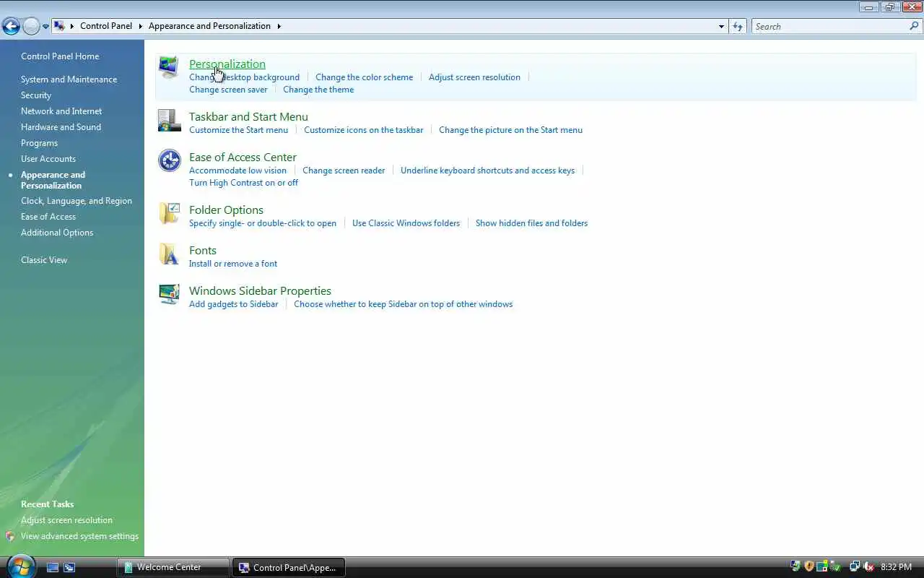
Task: Click Change screen saver
Action: [228, 90]
